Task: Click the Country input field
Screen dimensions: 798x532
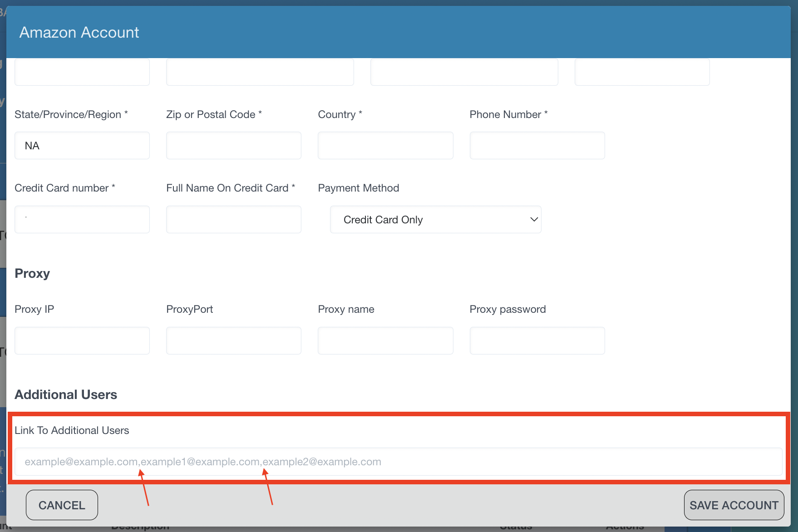Action: [x=385, y=146]
